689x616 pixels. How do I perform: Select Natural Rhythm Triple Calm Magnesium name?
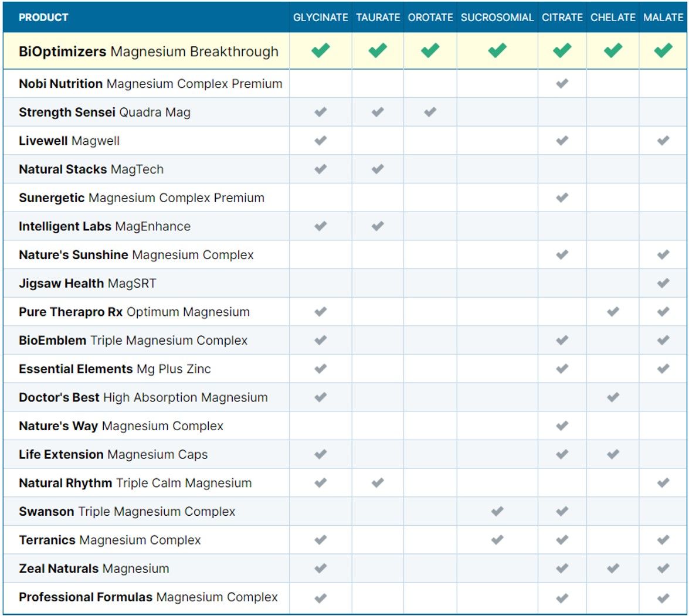135,483
